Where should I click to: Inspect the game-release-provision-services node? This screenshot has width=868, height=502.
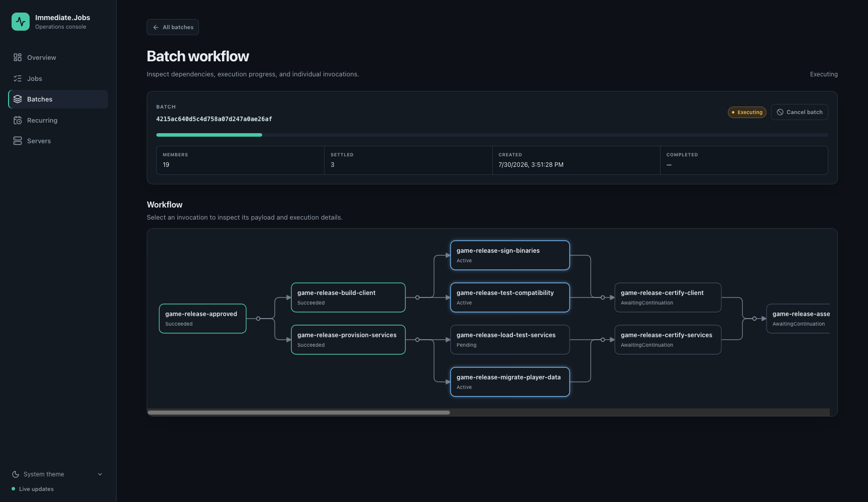(x=348, y=340)
